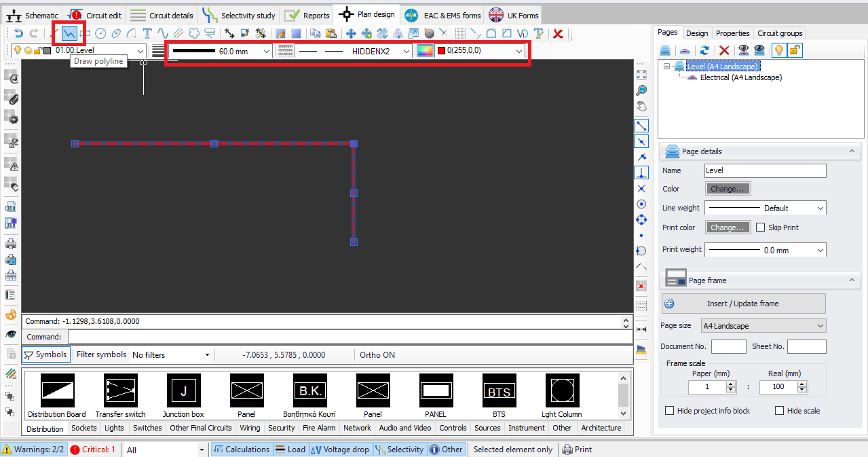Open the Circuit groups tab

click(780, 33)
